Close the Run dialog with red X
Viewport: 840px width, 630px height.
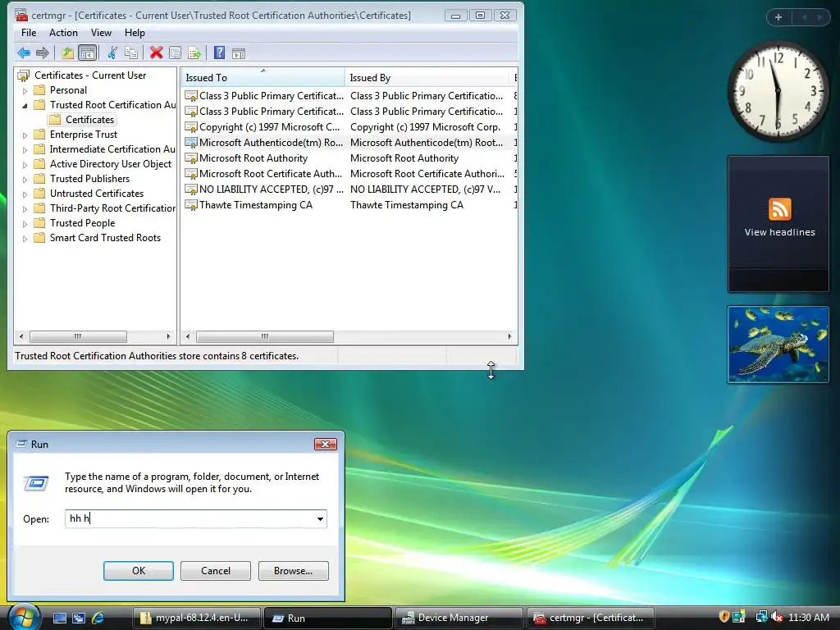tap(325, 444)
